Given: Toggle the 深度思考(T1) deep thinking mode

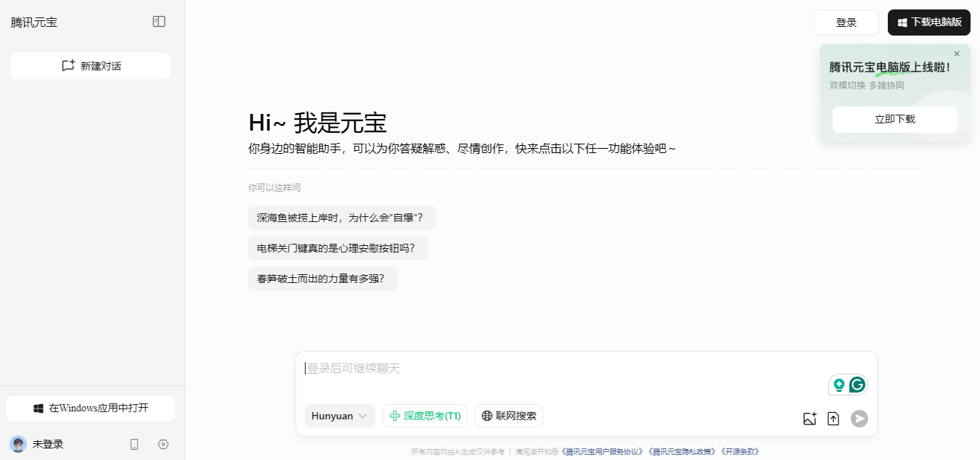Looking at the screenshot, I should pos(425,416).
